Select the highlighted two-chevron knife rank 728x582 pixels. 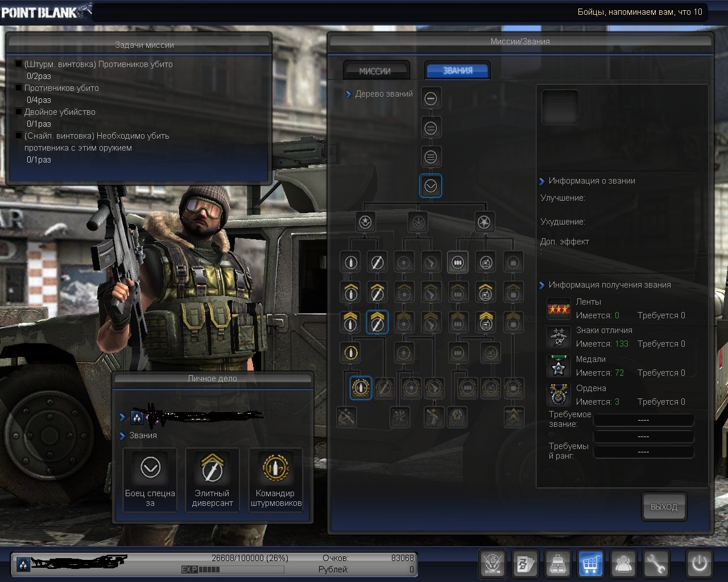[x=377, y=322]
